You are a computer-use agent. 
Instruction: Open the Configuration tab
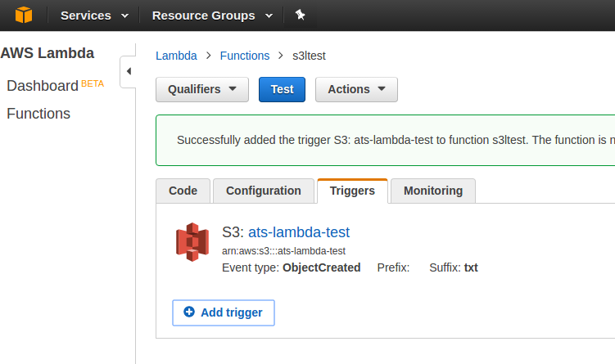pyautogui.click(x=264, y=191)
